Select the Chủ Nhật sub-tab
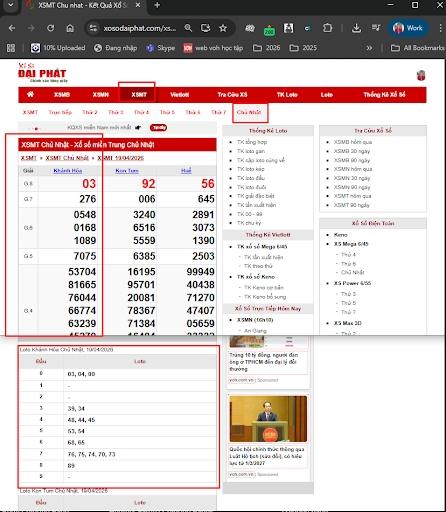The width and height of the screenshot is (446, 512). [x=249, y=112]
